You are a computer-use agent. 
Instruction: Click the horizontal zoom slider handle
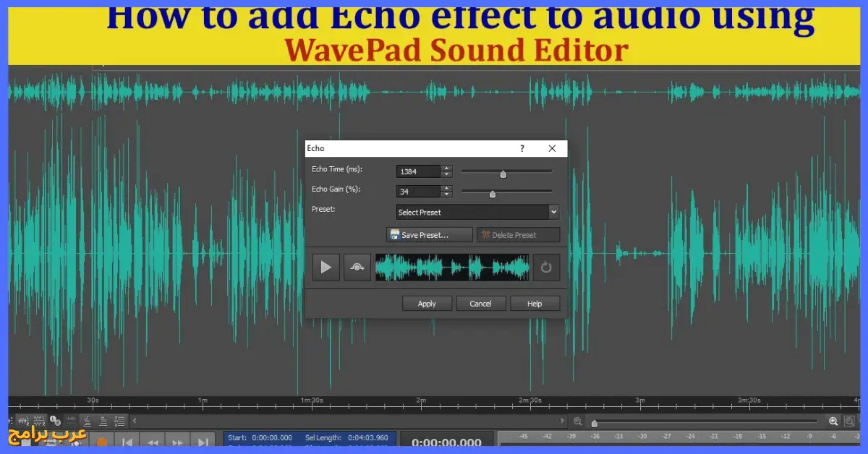[595, 424]
